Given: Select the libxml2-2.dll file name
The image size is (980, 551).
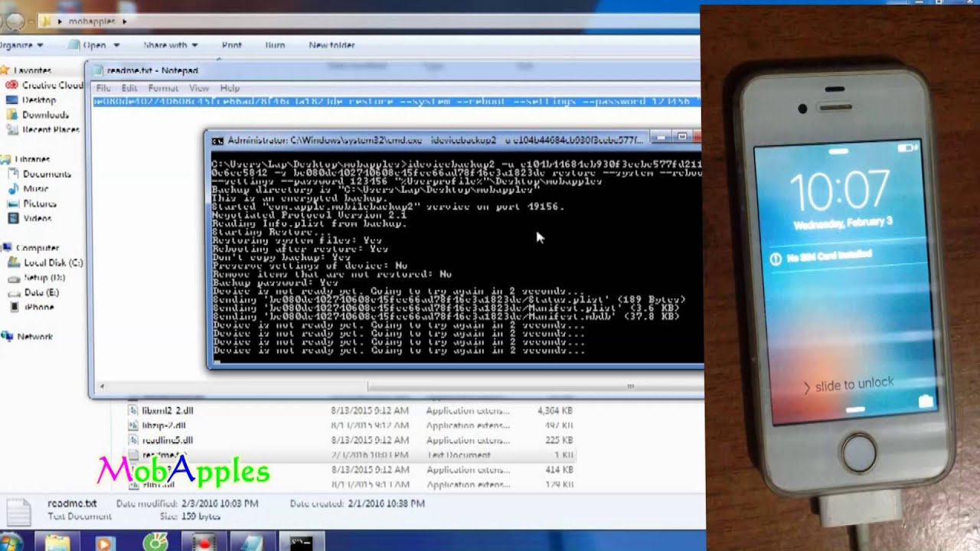Looking at the screenshot, I should 167,411.
